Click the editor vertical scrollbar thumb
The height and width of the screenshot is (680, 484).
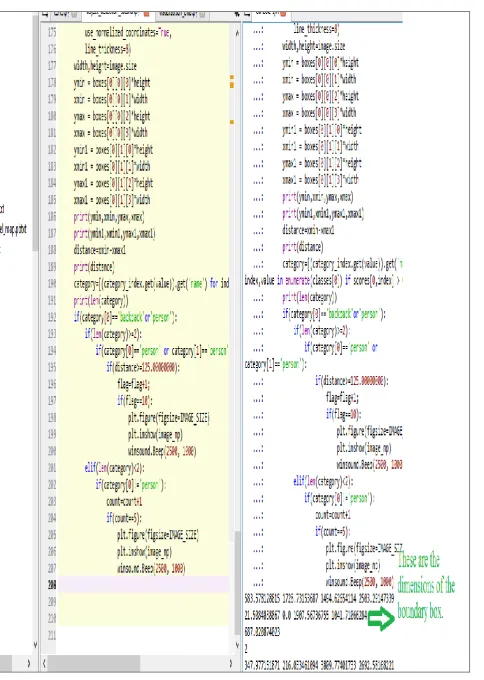(x=237, y=582)
